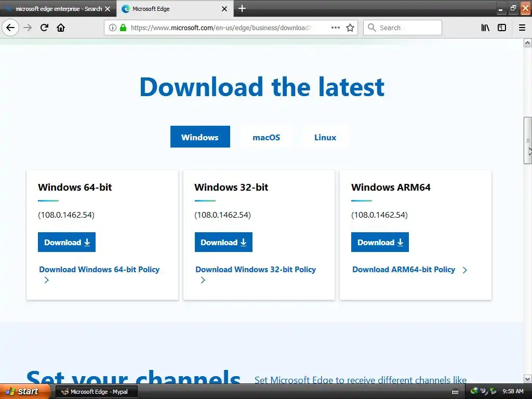The width and height of the screenshot is (532, 399).
Task: Reload the current page
Action: pos(44,28)
